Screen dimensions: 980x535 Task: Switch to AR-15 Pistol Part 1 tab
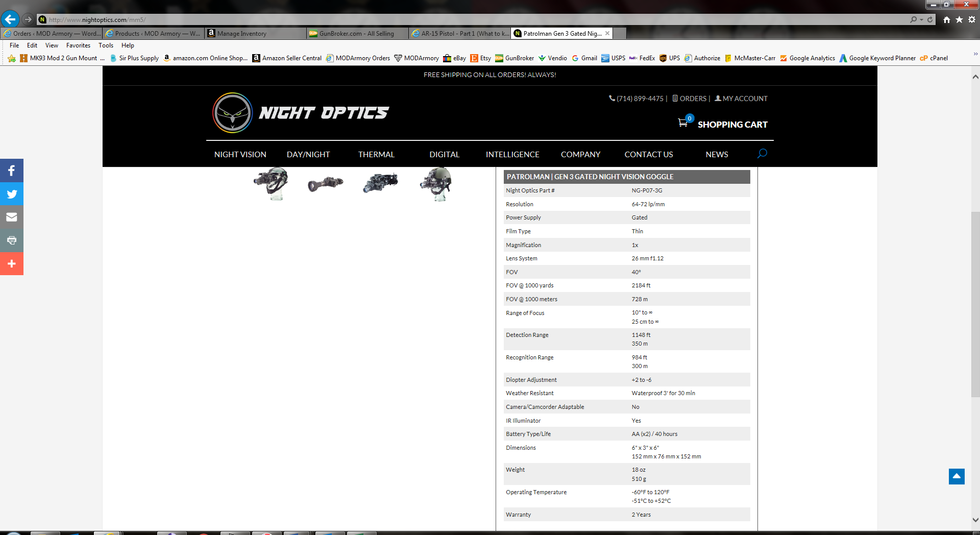pos(459,34)
